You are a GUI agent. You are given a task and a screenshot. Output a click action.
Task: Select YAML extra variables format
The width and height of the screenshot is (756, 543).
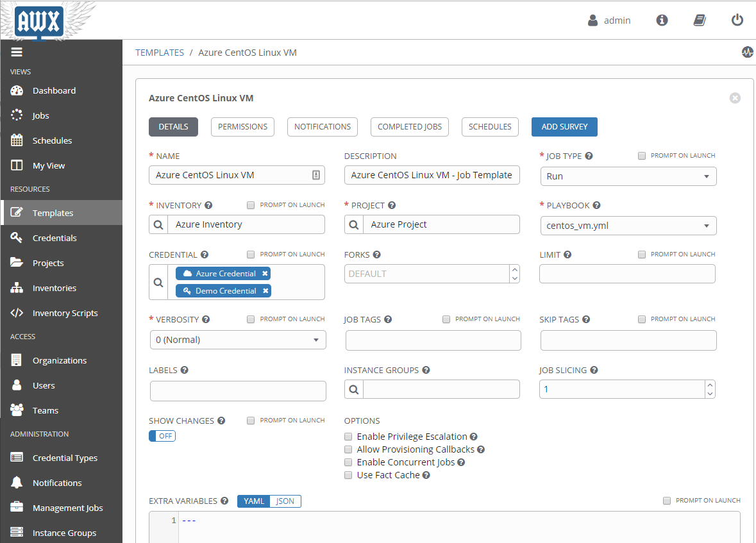pos(254,501)
